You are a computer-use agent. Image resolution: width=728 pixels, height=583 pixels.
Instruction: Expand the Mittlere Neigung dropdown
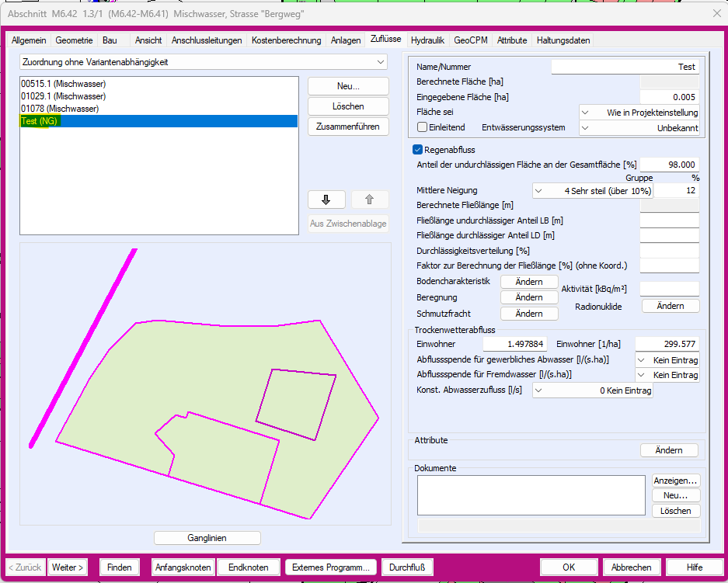593,191
